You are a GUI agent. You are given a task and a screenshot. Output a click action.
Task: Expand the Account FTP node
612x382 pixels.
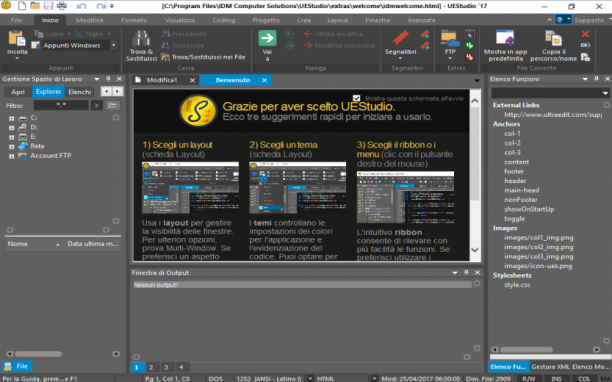tap(12, 156)
